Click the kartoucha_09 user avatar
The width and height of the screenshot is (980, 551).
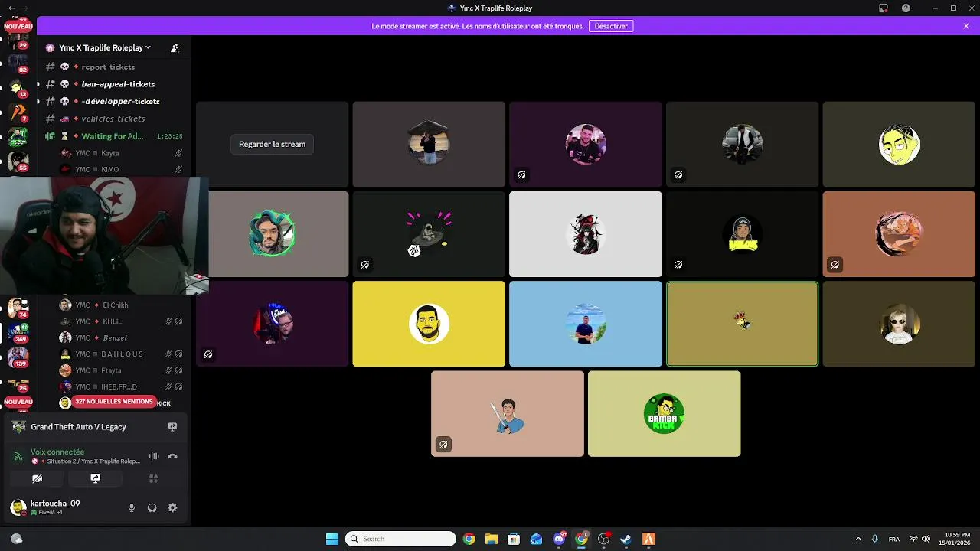tap(18, 507)
